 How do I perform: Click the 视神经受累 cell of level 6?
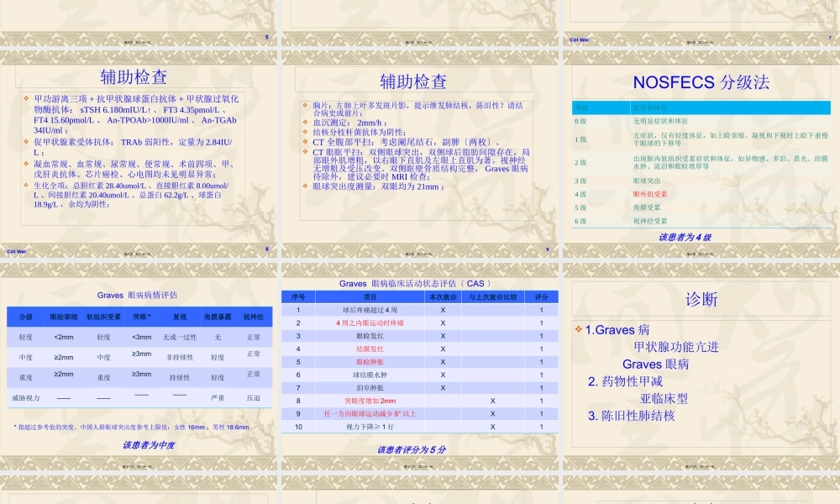pyautogui.click(x=650, y=221)
